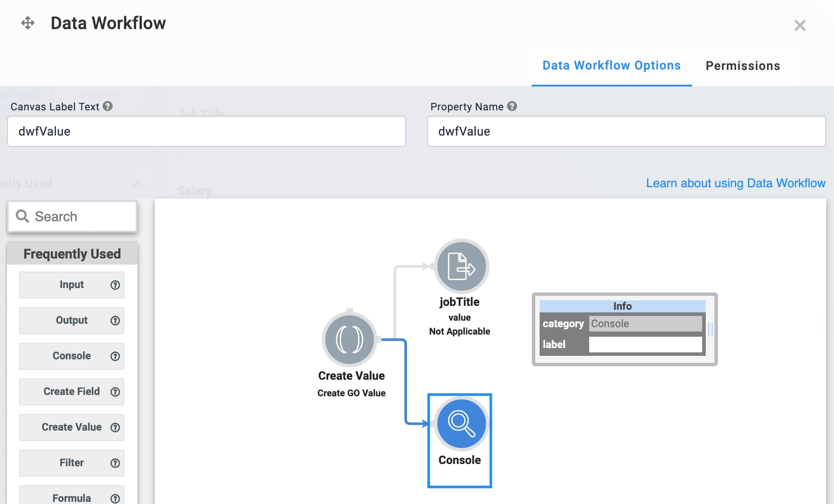Select the Input operator button
Screen dimensions: 834x504
72,285
